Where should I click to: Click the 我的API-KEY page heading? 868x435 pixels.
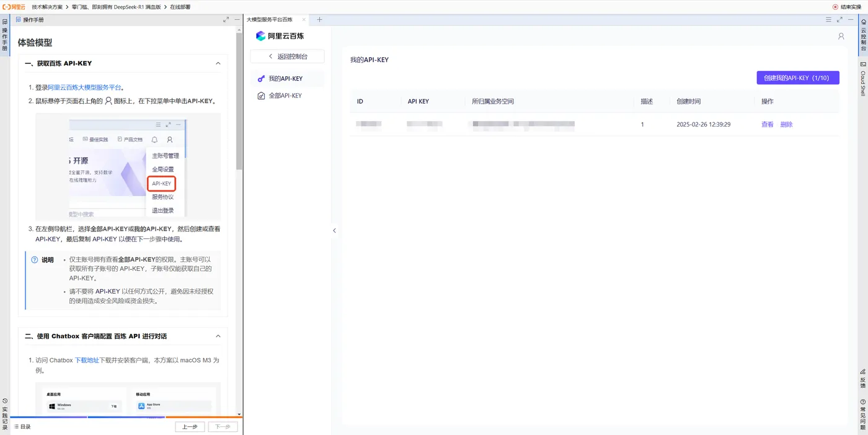pyautogui.click(x=370, y=60)
